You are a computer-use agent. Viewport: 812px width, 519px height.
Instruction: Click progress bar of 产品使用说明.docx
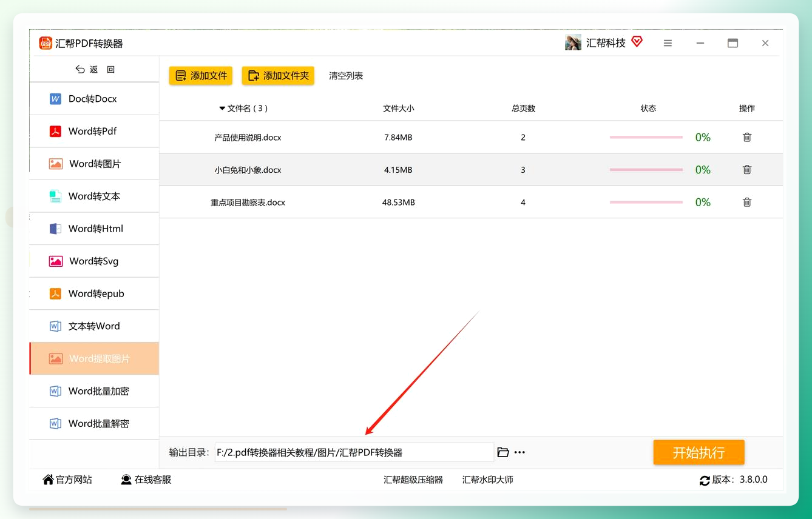point(646,138)
